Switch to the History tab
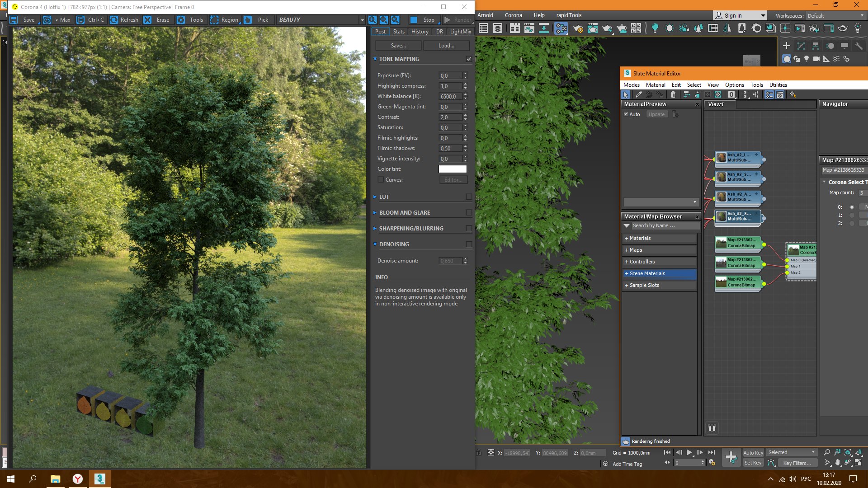Image resolution: width=868 pixels, height=488 pixels. click(420, 32)
